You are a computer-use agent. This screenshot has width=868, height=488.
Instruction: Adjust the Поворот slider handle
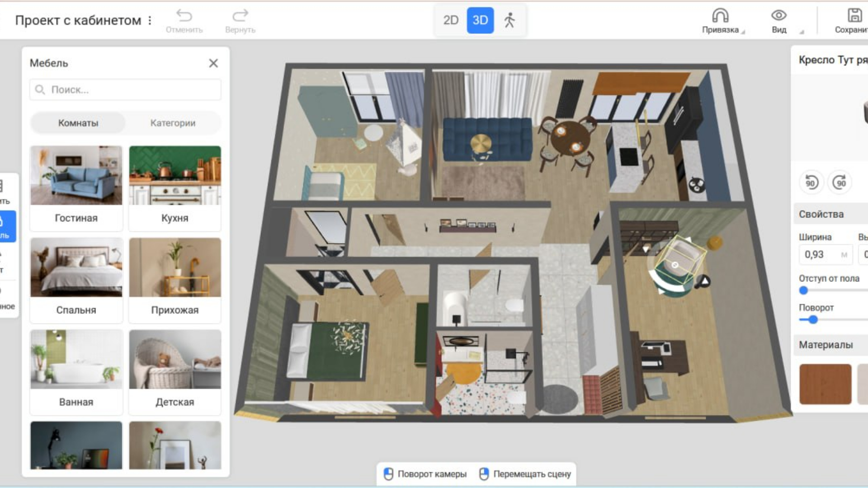coord(813,320)
